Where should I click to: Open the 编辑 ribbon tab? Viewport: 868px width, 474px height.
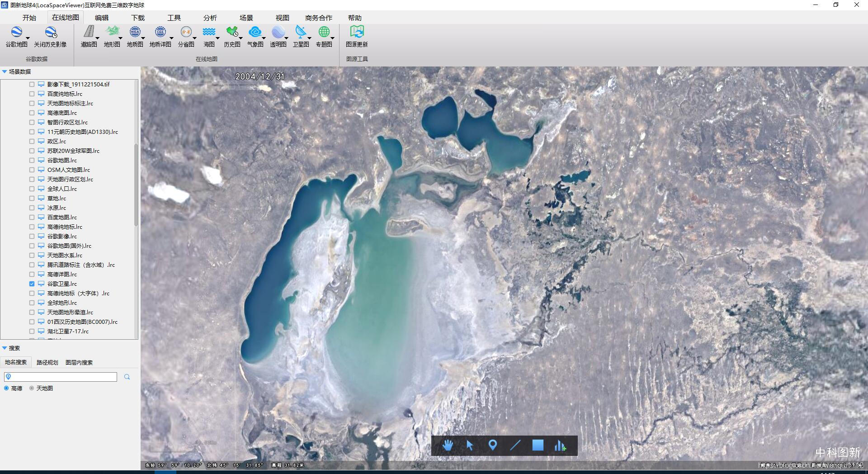(x=102, y=18)
